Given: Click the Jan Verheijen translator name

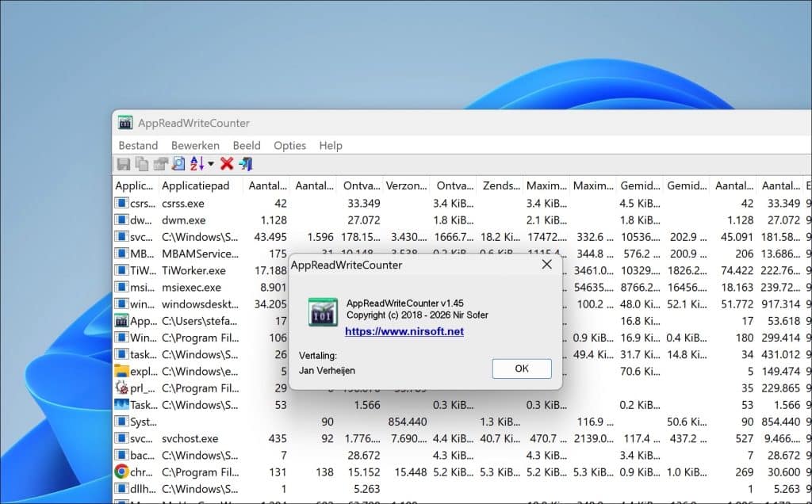Looking at the screenshot, I should (x=327, y=371).
